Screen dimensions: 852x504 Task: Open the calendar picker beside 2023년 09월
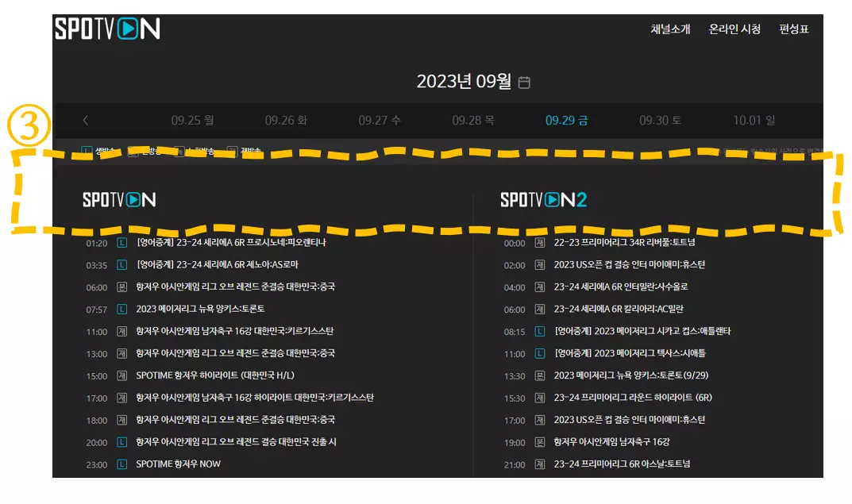(522, 82)
